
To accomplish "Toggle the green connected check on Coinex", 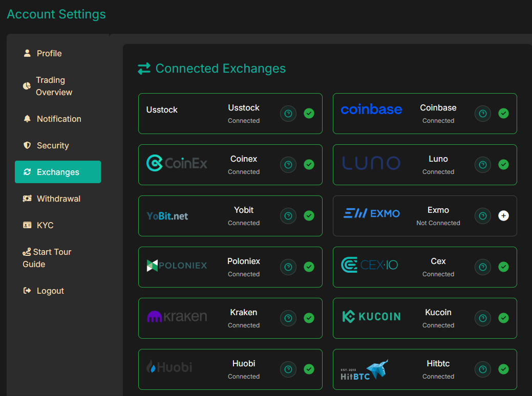I will 309,165.
